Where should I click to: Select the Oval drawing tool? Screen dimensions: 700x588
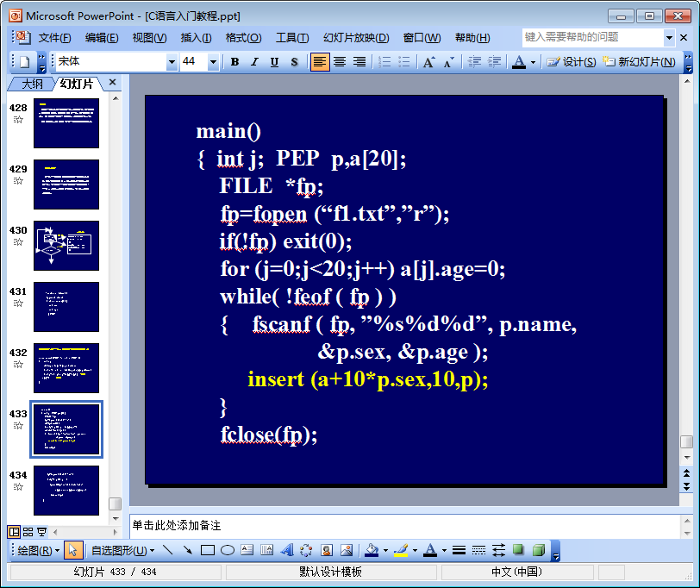coord(228,551)
